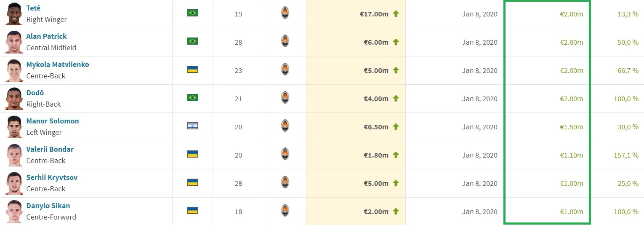
Task: Click the Brazil flag in Alan Patrick's row
Action: pyautogui.click(x=192, y=41)
